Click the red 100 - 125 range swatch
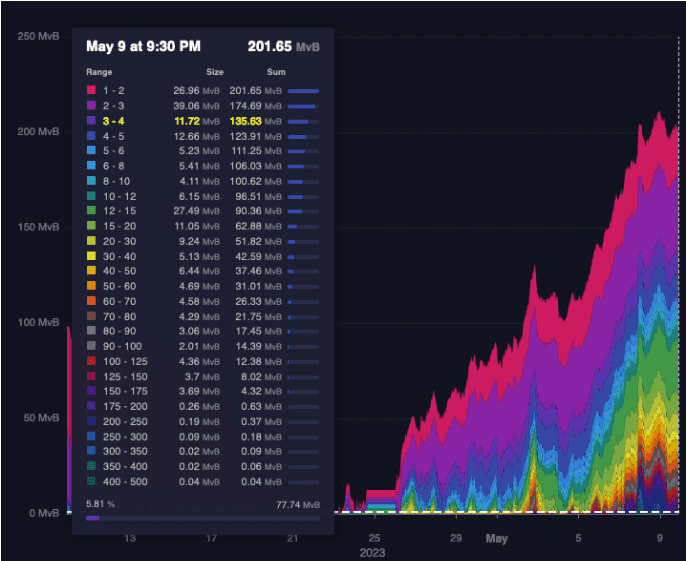This screenshot has height=561, width=686. 91,361
